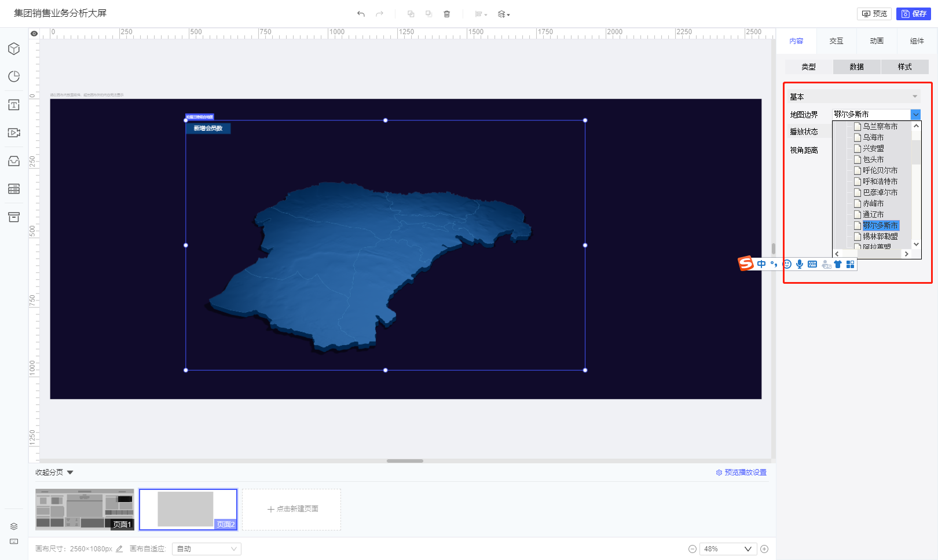Delete the selected component with the trash icon
The image size is (938, 560).
point(446,14)
